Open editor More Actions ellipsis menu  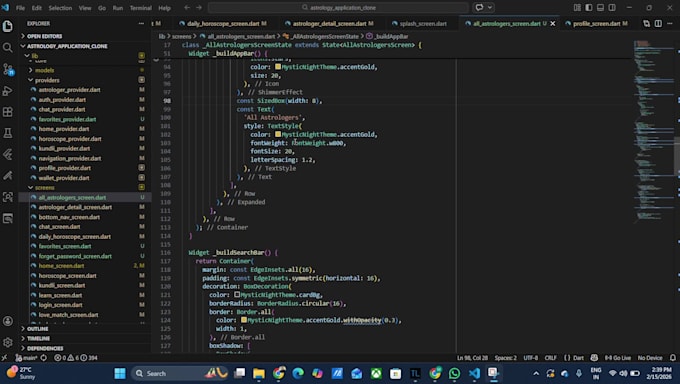coord(670,23)
